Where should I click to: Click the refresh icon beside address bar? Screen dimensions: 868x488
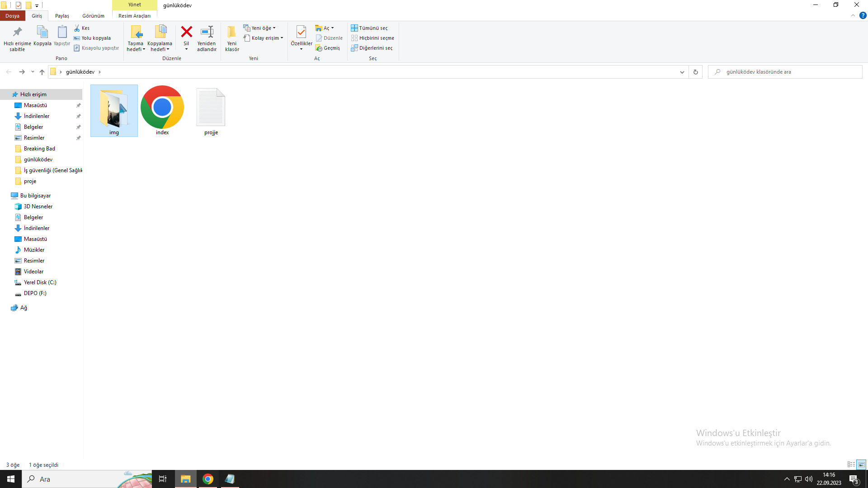click(x=696, y=72)
